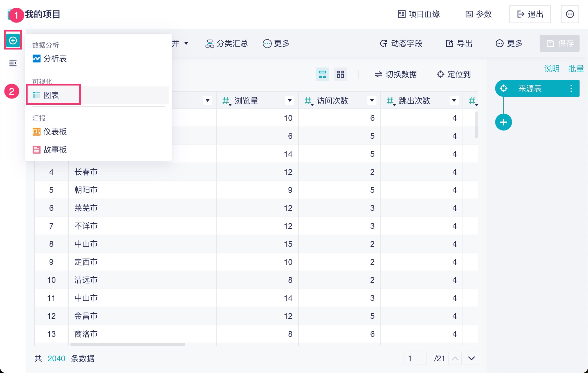Click the teal add-new plus icon in sidebar
Viewport: 588px width, 373px height.
click(x=13, y=41)
